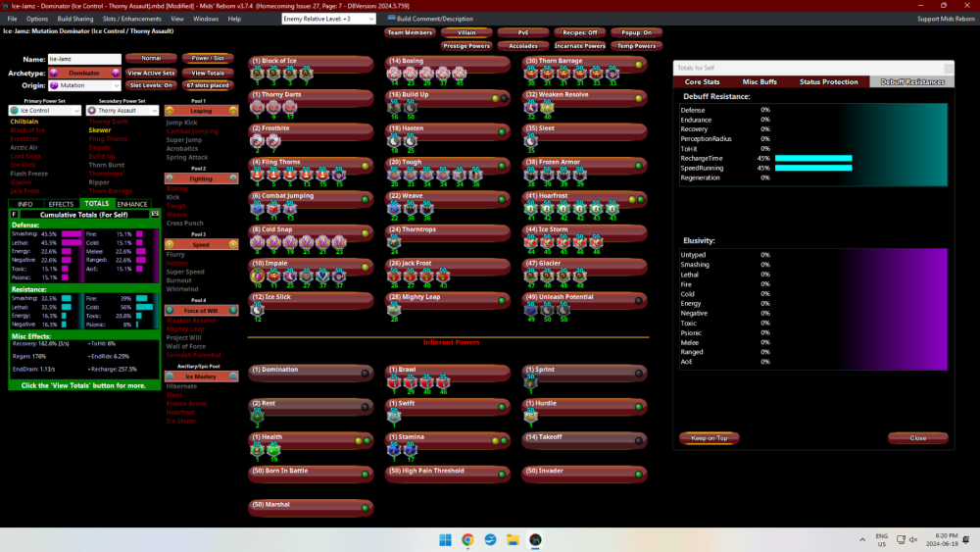Open the Origin Mutation dropdown
980x552 pixels.
pyautogui.click(x=84, y=85)
